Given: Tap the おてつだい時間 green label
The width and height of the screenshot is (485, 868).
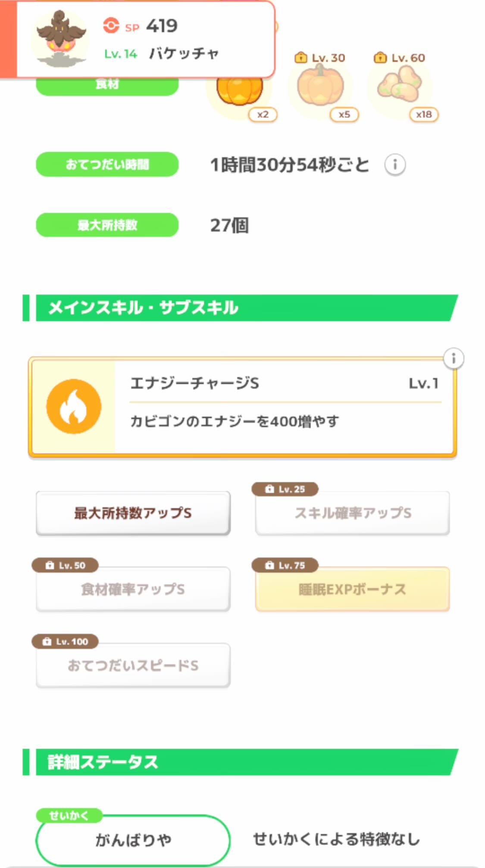Looking at the screenshot, I should [107, 165].
